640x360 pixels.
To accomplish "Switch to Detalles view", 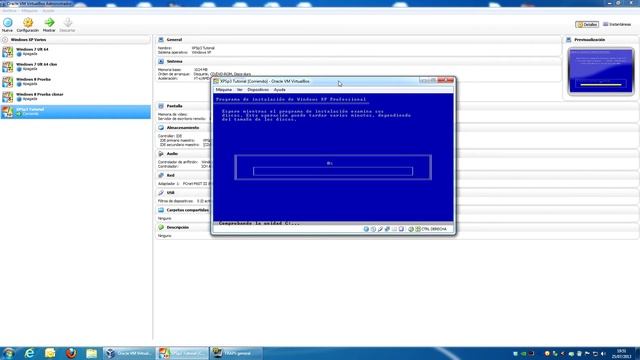I will tap(587, 24).
